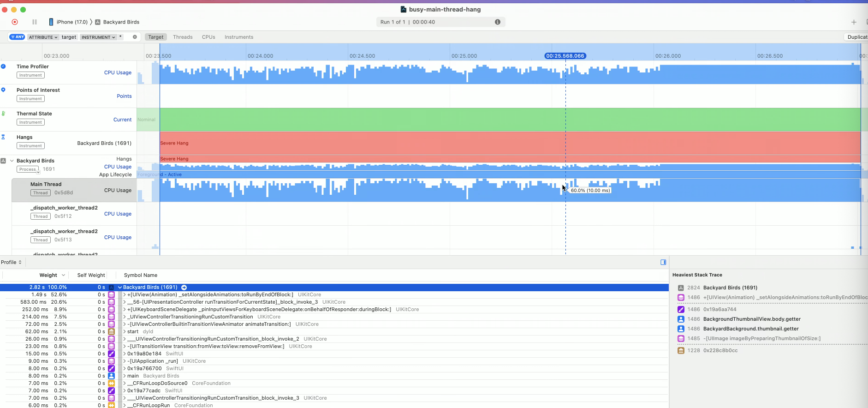
Task: Expand the UIKeyboardSceneDelegate row
Action: click(125, 309)
